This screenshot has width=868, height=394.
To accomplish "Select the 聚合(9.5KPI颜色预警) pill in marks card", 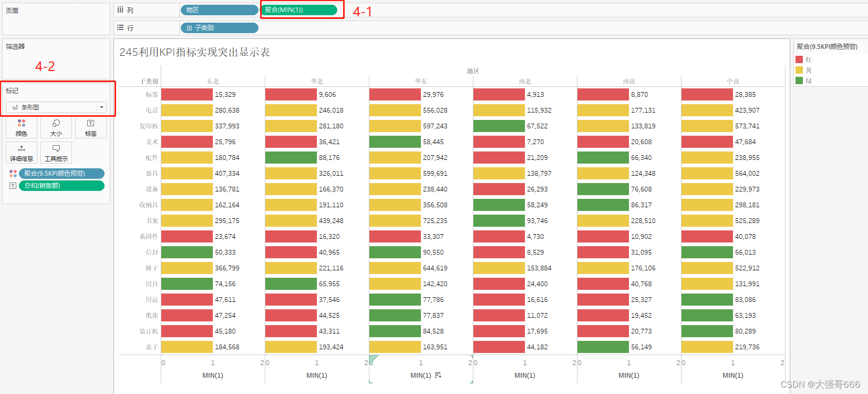I will pos(61,173).
